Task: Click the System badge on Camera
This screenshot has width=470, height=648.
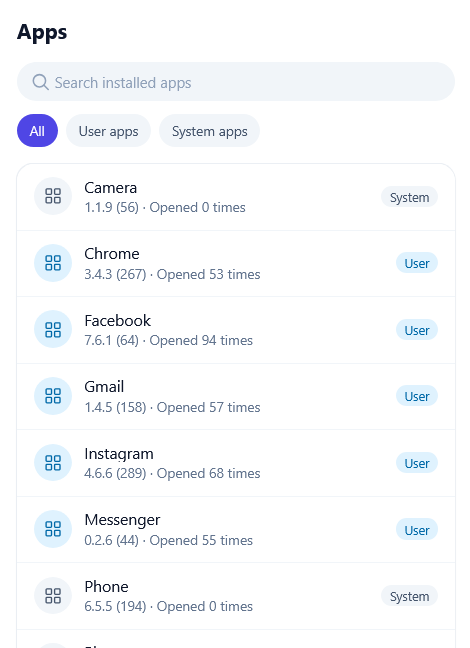Action: (409, 197)
